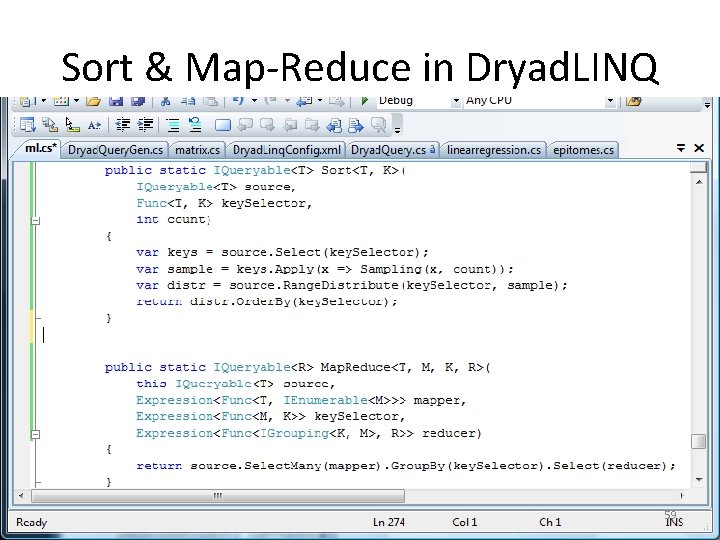Screen dimensions: 720x540
Task: Click the Save icon
Action: [x=116, y=101]
